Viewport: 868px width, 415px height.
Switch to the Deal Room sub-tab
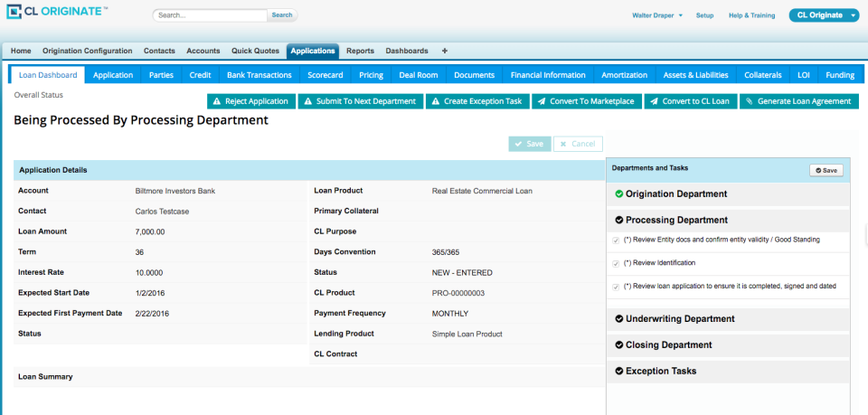point(419,75)
